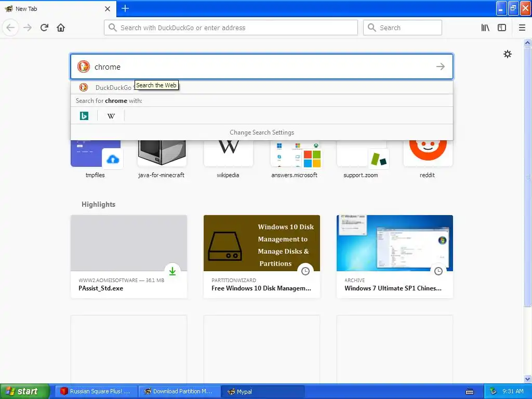Screen dimensions: 532x399
Task: Open PAssist_Std.exe download highlight card
Action: click(x=129, y=257)
